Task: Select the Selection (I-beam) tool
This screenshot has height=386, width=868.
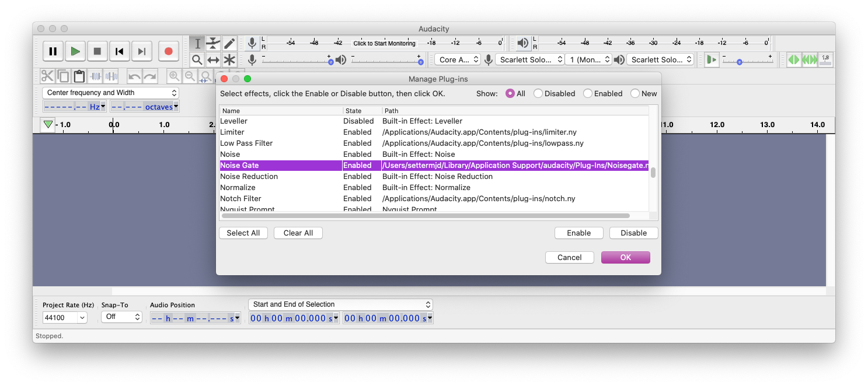Action: coord(197,44)
